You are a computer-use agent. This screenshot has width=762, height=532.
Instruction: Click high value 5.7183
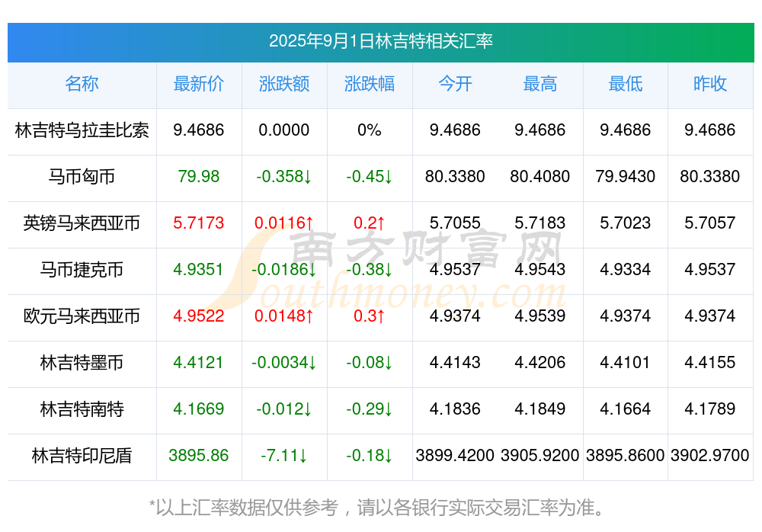pos(540,223)
